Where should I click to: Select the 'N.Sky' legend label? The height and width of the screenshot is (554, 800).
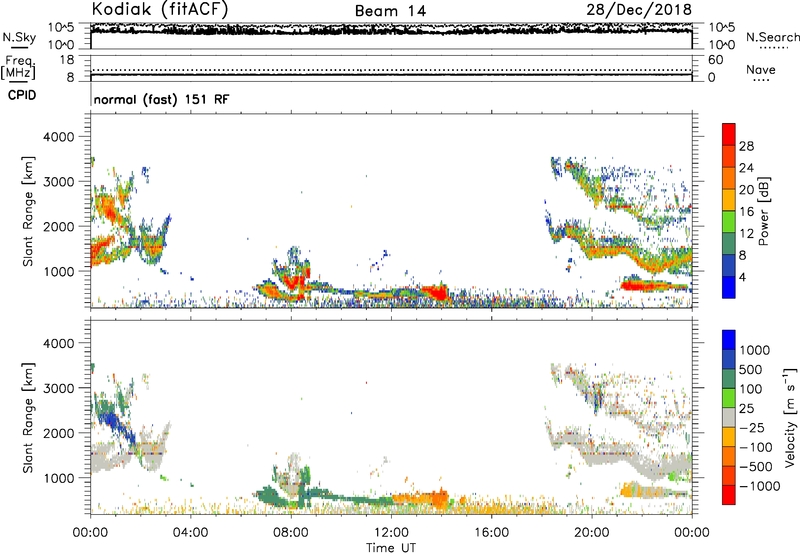pyautogui.click(x=19, y=37)
